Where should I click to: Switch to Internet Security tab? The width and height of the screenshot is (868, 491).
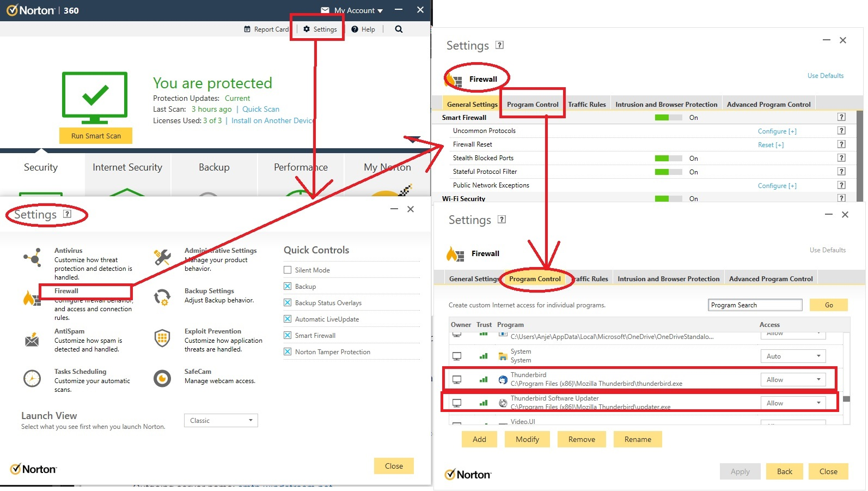point(127,168)
